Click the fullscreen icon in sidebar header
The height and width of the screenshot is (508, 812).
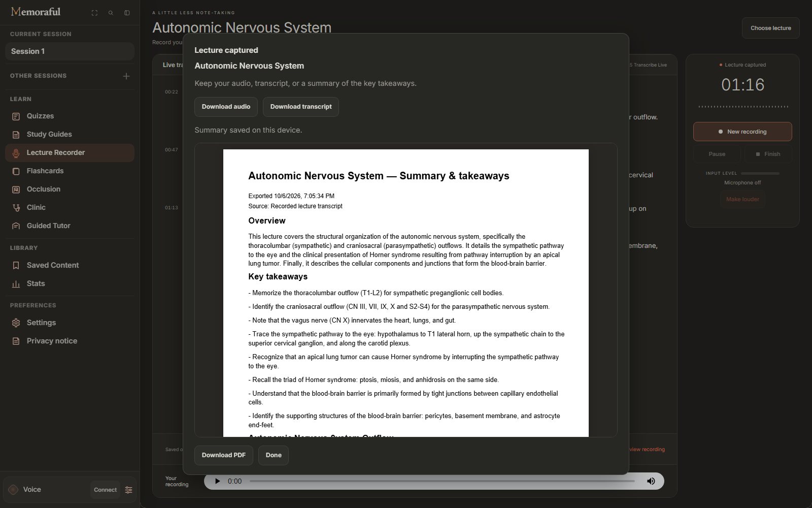tap(94, 13)
